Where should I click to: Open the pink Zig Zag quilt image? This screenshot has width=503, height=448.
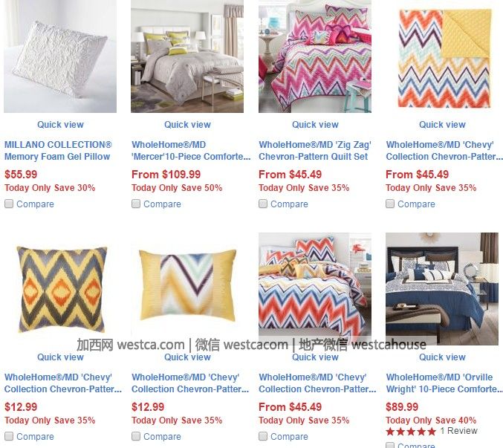(315, 56)
